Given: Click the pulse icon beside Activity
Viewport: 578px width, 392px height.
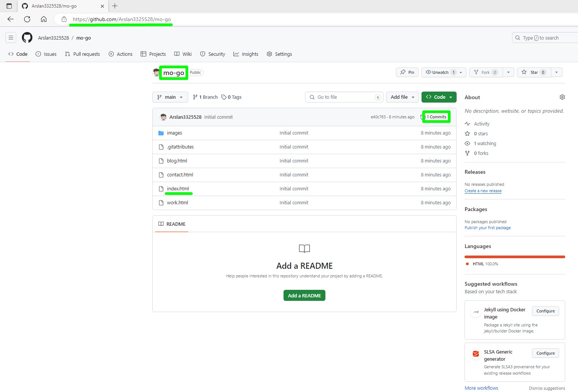Looking at the screenshot, I should 468,124.
